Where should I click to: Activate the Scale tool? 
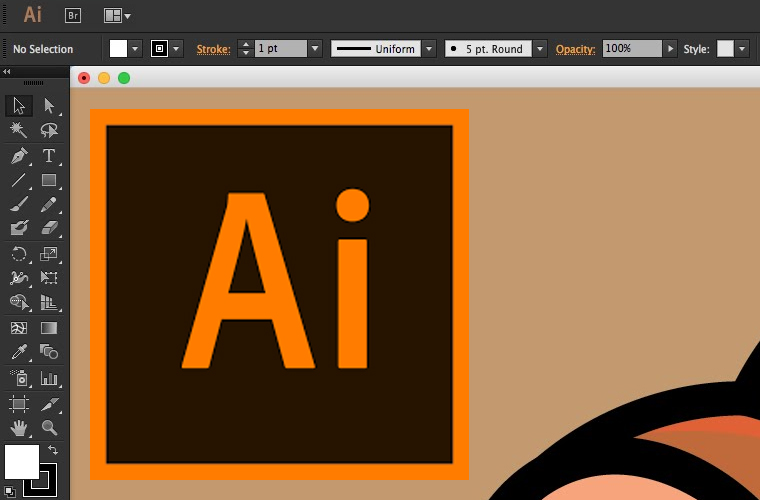[x=49, y=254]
